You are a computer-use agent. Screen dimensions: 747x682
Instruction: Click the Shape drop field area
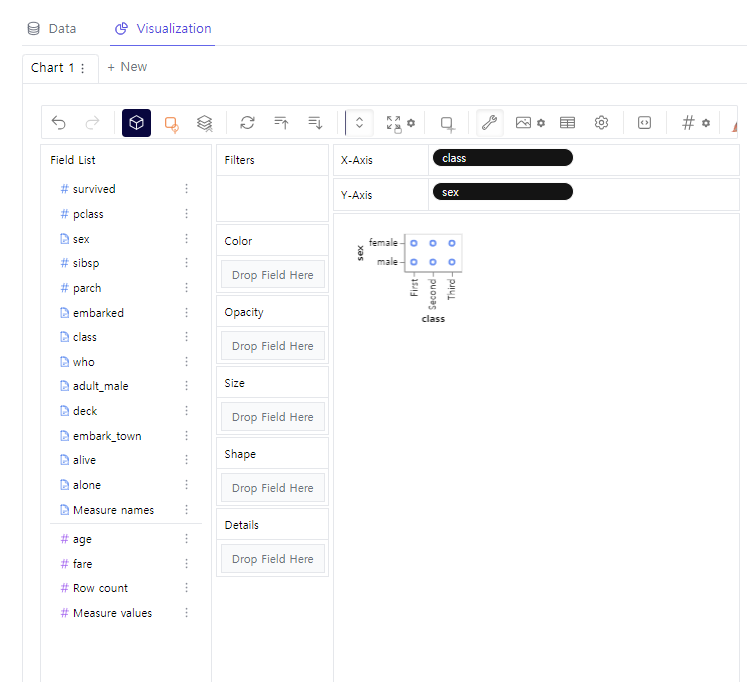[x=273, y=488]
